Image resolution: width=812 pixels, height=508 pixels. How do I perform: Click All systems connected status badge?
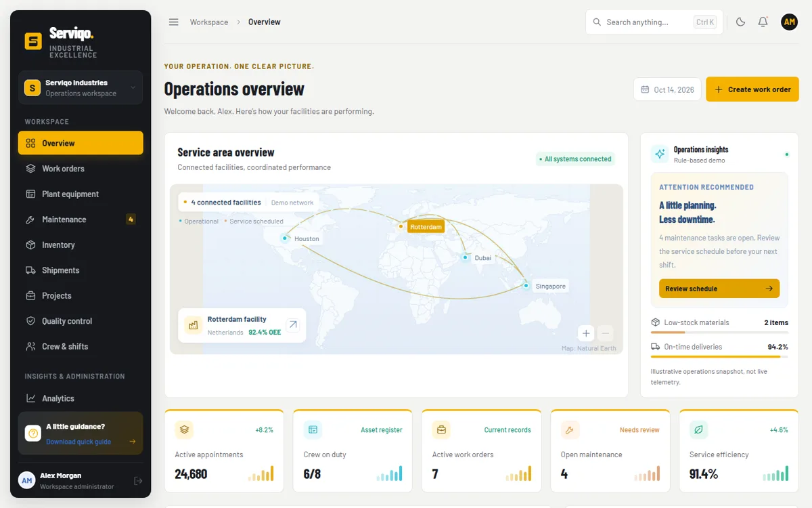point(575,159)
